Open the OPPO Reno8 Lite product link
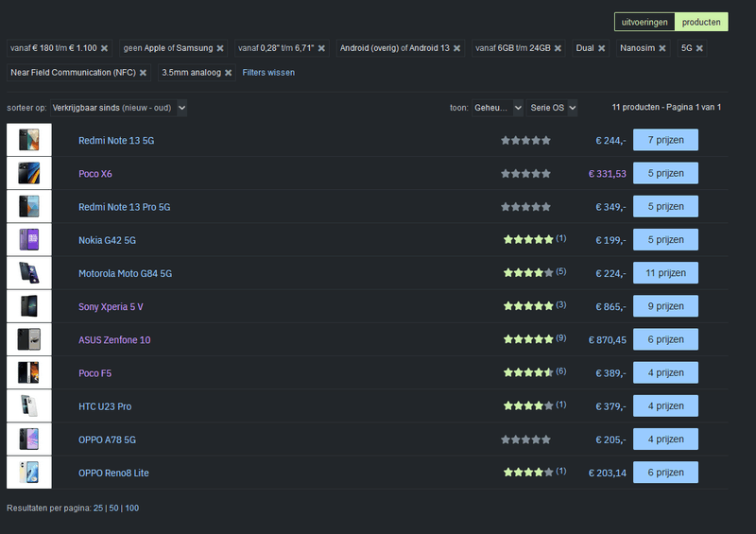This screenshot has width=756, height=534. (113, 474)
